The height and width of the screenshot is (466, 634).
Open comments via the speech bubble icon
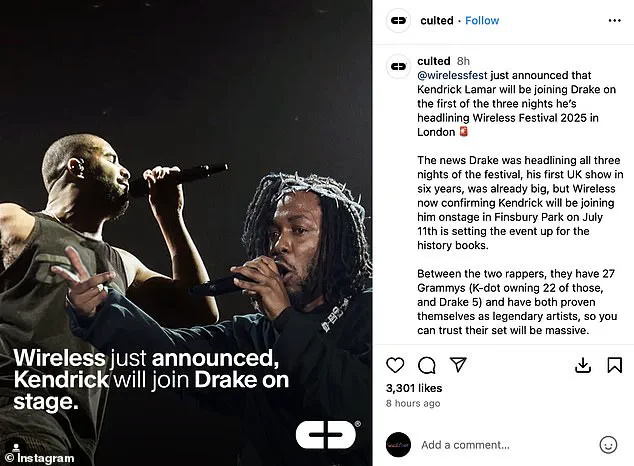pos(427,365)
